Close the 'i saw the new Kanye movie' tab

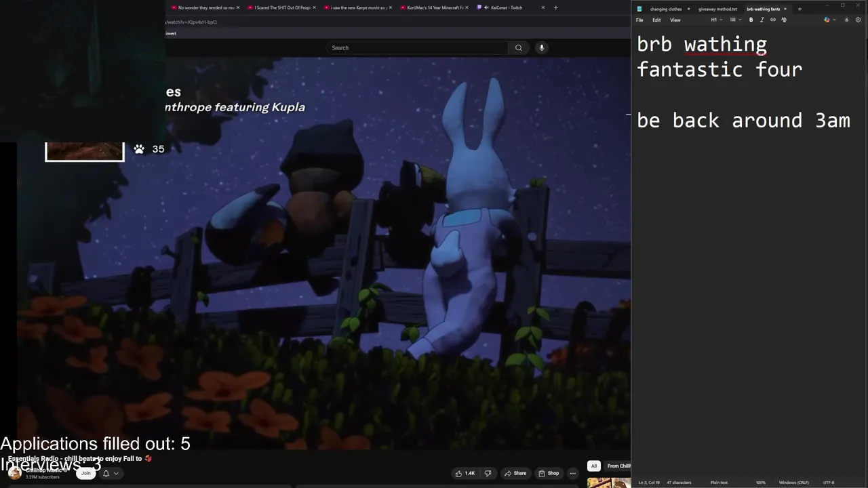pyautogui.click(x=390, y=7)
